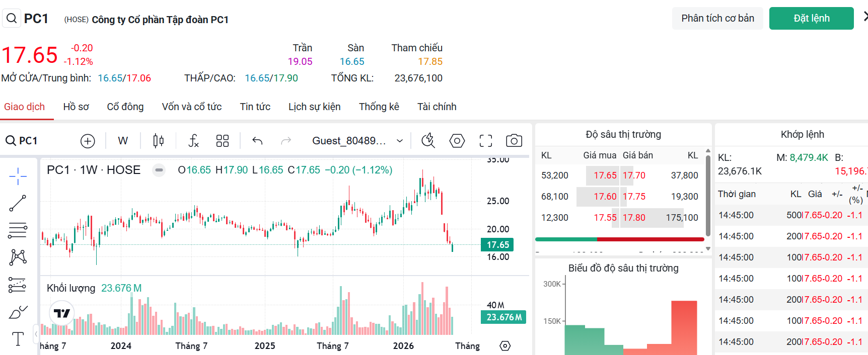The image size is (868, 355).
Task: Click Phân tích cơ bản button
Action: click(x=718, y=19)
